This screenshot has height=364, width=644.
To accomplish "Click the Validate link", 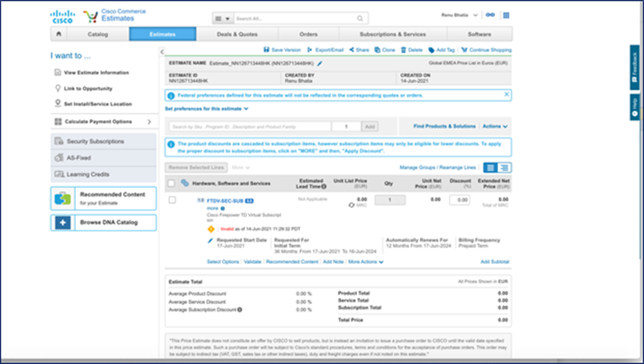I will [x=252, y=262].
